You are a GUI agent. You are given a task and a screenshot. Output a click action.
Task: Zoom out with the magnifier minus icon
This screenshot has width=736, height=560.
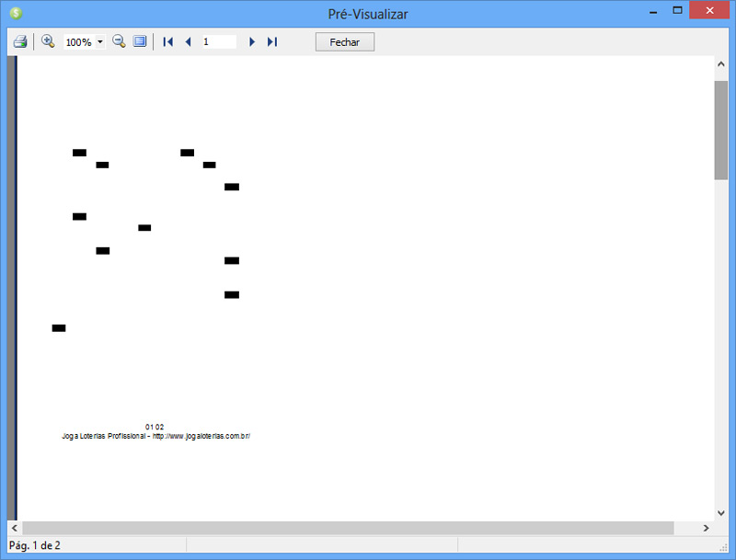[119, 41]
